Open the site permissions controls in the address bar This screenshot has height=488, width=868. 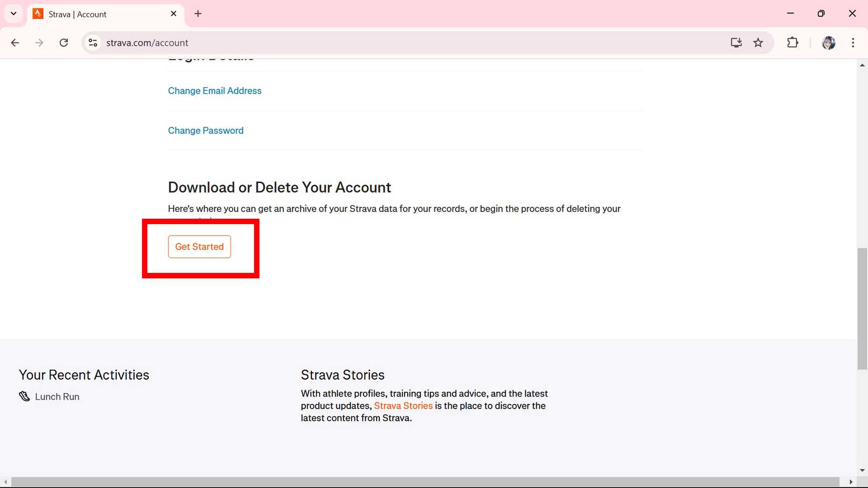coord(93,43)
